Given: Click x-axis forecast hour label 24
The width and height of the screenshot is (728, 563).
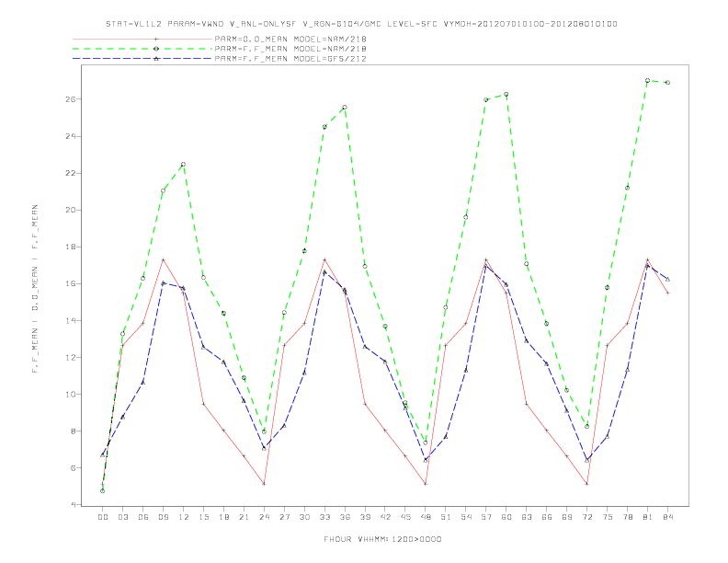Looking at the screenshot, I should coord(264,517).
